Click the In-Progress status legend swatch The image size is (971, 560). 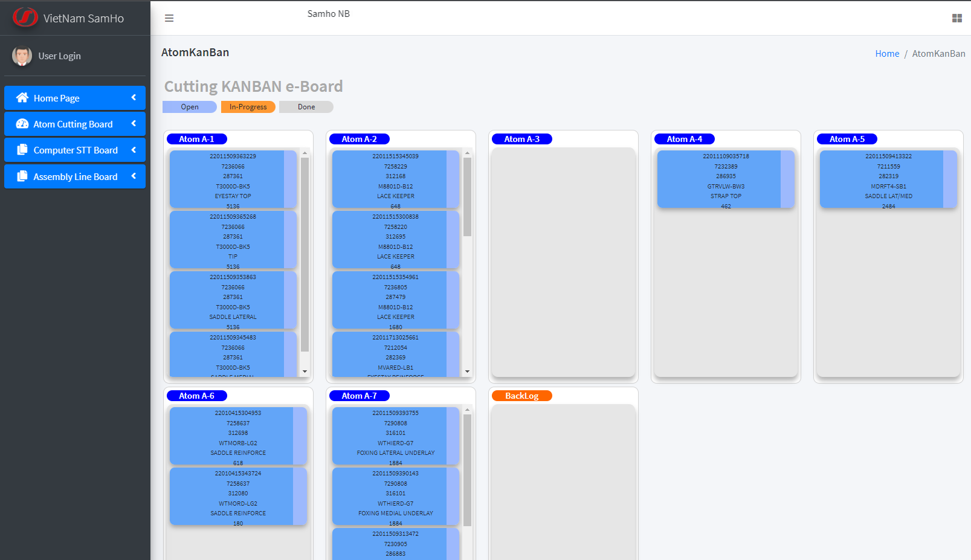(248, 107)
